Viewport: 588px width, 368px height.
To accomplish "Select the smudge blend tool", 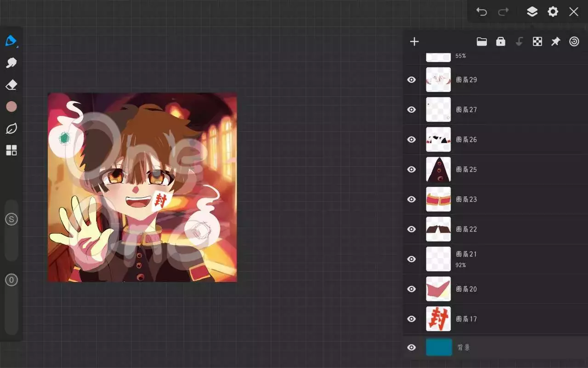I will coord(11,63).
